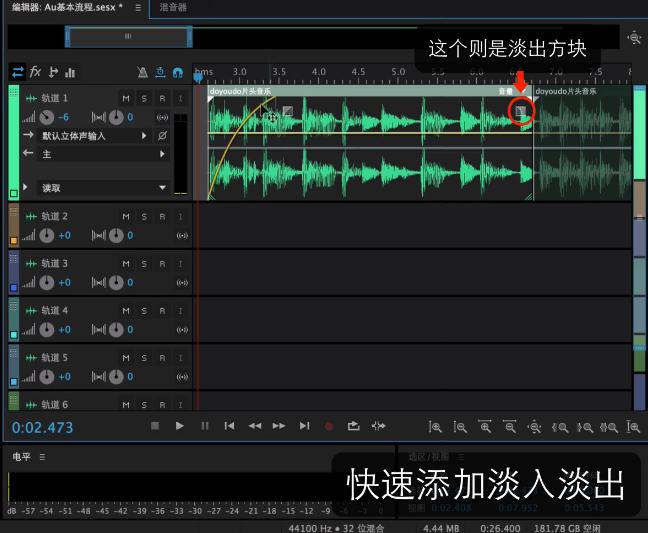The image size is (648, 533).
Task: Click Track 1 sum to mono icon
Action: pyautogui.click(x=162, y=117)
